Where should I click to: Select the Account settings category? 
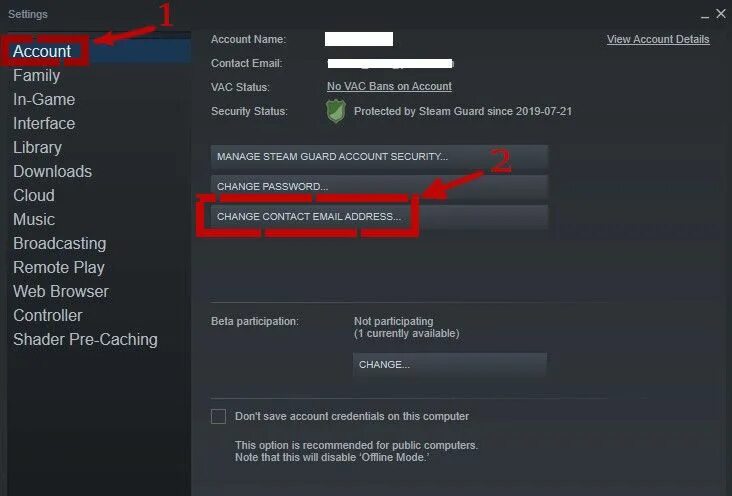coord(42,51)
